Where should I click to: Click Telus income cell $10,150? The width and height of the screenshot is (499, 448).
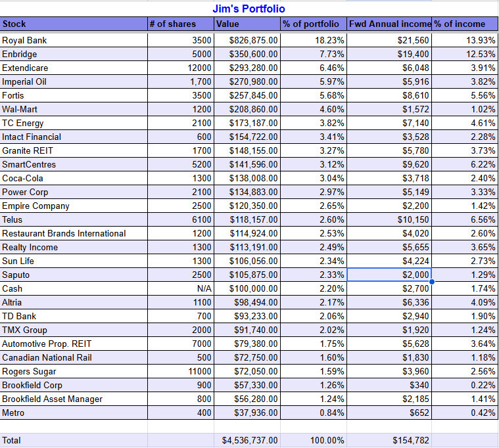point(389,219)
